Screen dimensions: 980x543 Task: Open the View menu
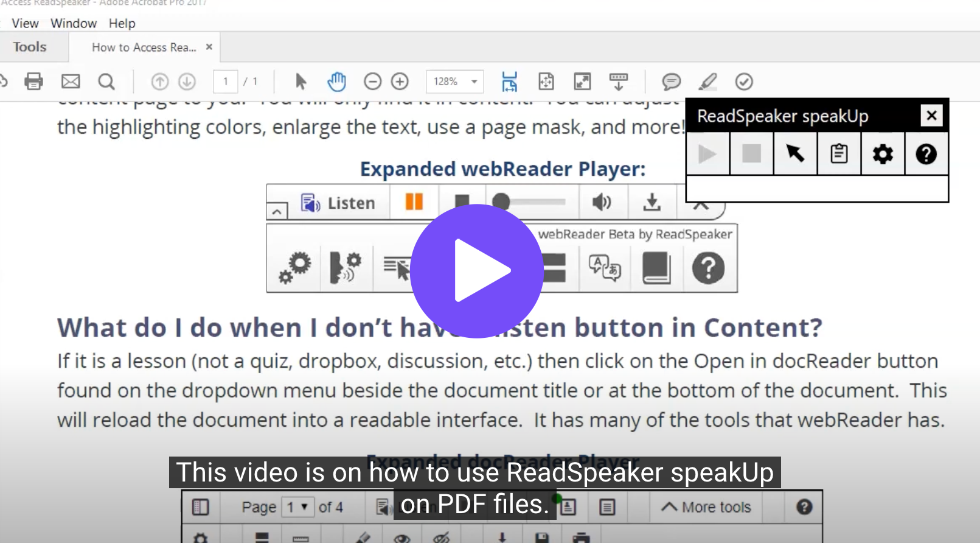click(25, 23)
